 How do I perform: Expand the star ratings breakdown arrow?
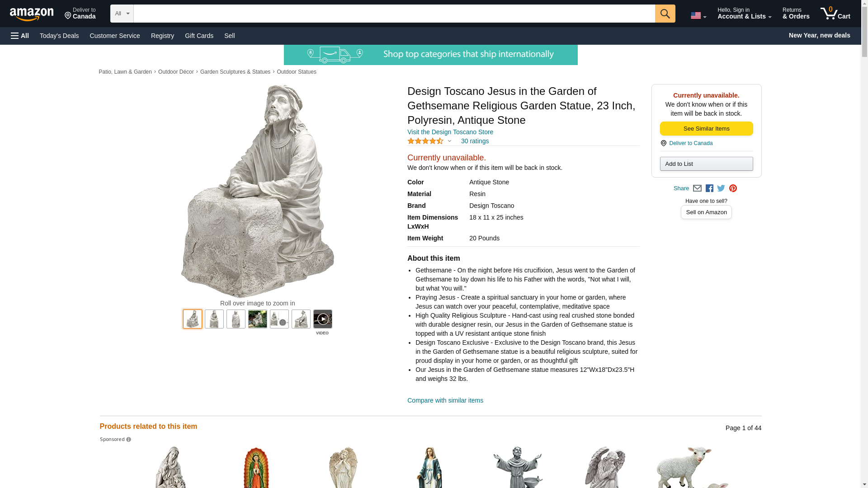[x=449, y=141]
